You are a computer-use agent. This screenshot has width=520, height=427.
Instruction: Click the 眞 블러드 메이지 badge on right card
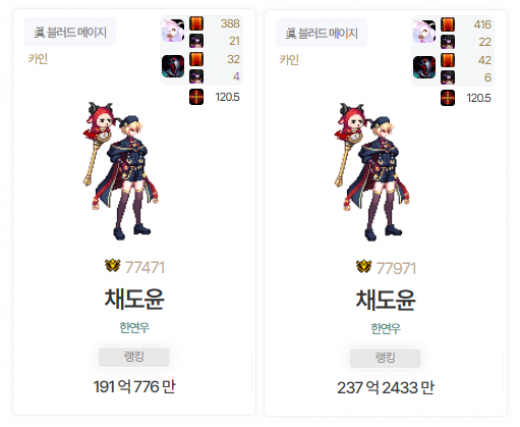pyautogui.click(x=321, y=33)
